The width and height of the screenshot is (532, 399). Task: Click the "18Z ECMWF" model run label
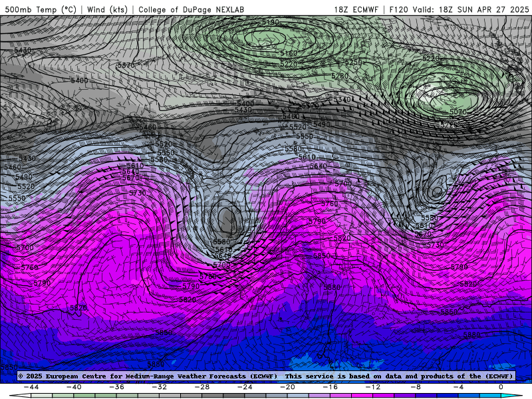pyautogui.click(x=356, y=10)
